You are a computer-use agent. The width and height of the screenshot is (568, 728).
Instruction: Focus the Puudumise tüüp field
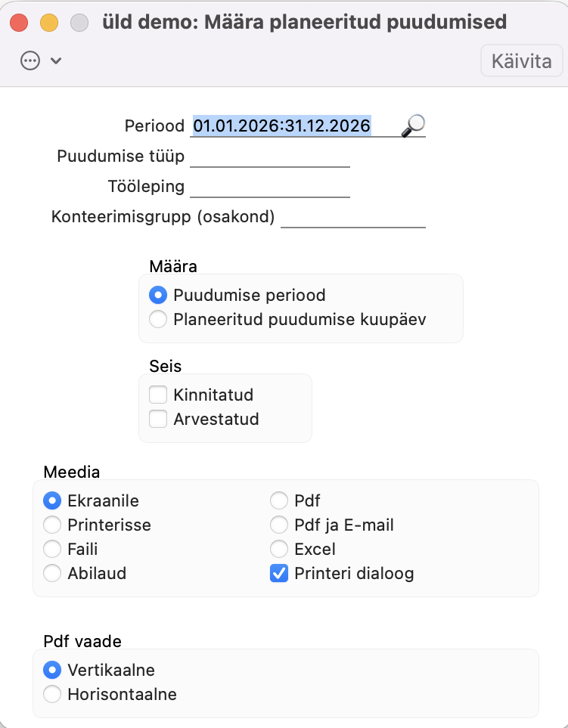pos(270,156)
